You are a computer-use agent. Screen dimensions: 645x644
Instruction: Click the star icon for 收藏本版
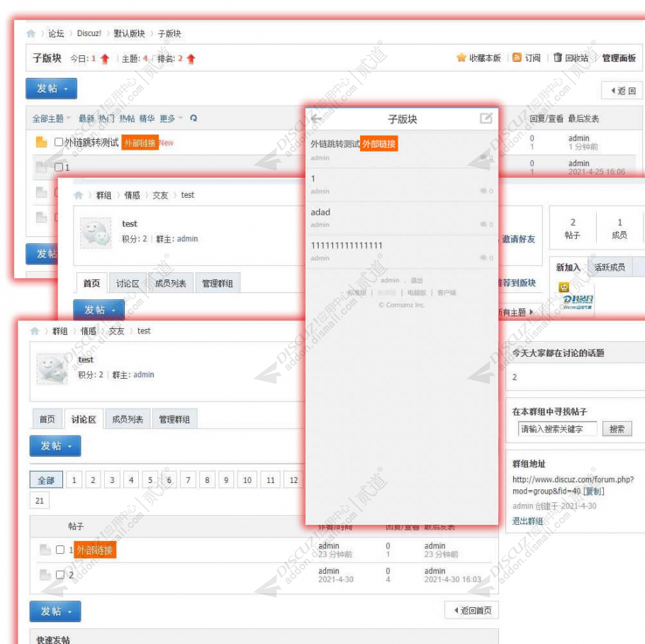pyautogui.click(x=461, y=57)
